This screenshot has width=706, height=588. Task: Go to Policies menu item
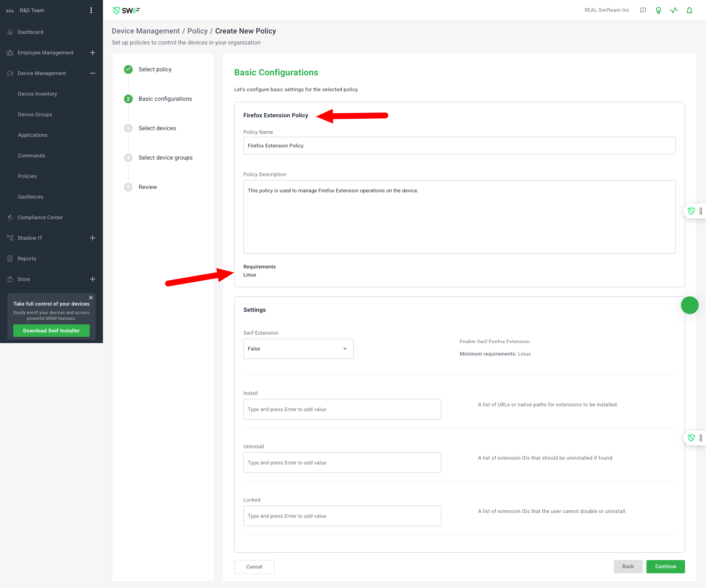27,176
